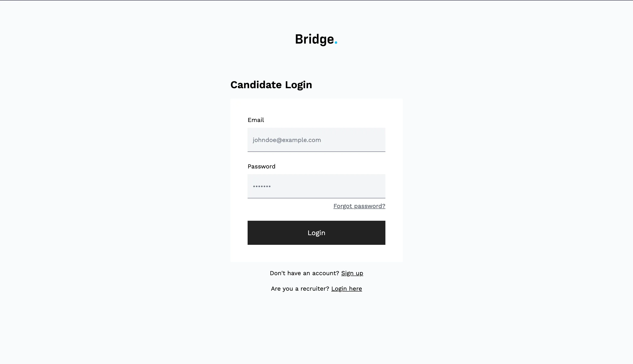Click the Password field label
The image size is (633, 364).
click(x=261, y=167)
